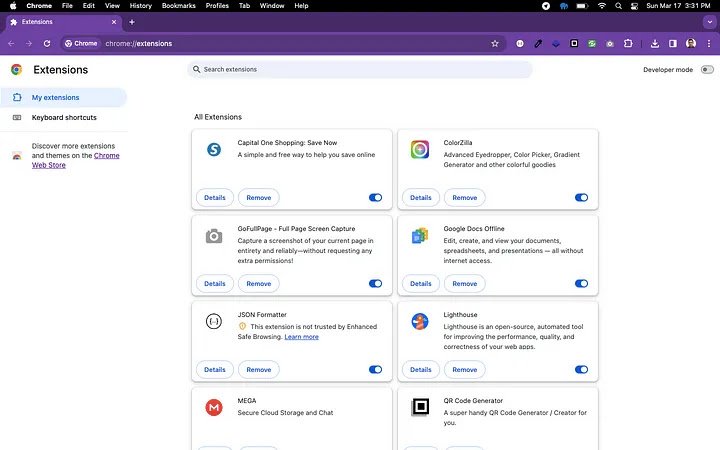Open the JSON Formatter toolbar extension icon
Viewport: 720px width, 450px height.
tap(520, 44)
